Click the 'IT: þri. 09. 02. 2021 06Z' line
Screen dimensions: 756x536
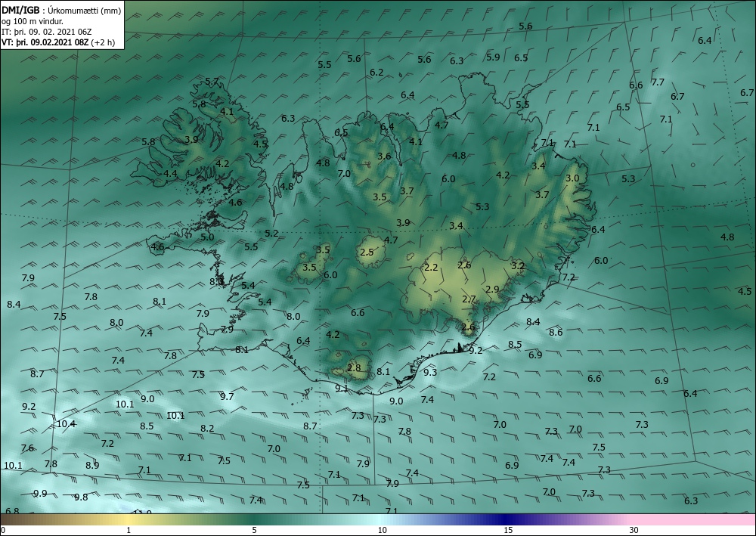tap(46, 32)
